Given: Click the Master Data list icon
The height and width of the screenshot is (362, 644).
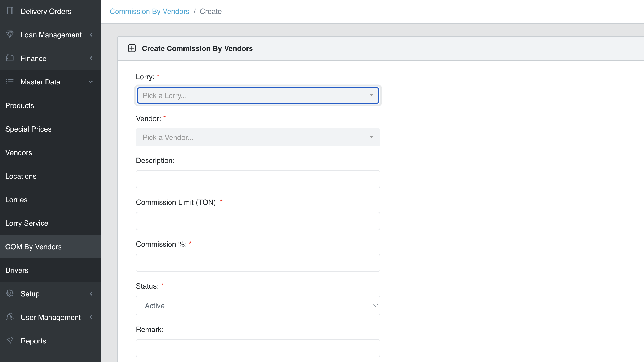Looking at the screenshot, I should (10, 81).
